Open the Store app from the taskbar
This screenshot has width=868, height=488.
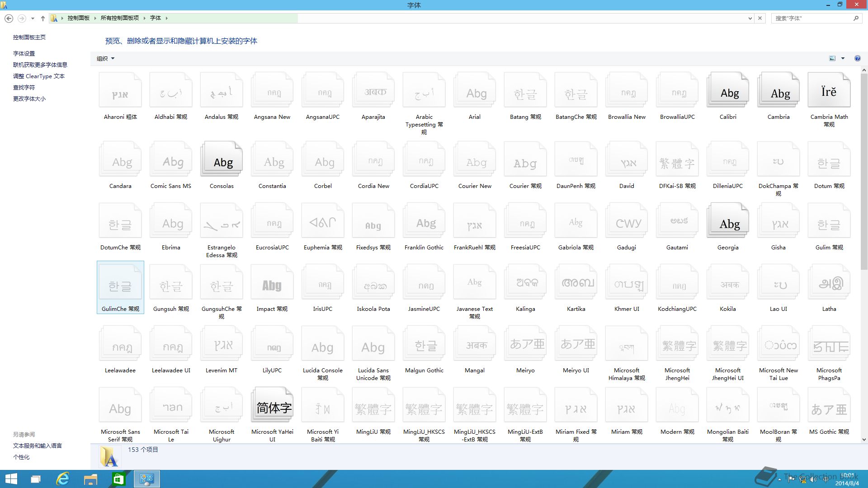coord(118,479)
